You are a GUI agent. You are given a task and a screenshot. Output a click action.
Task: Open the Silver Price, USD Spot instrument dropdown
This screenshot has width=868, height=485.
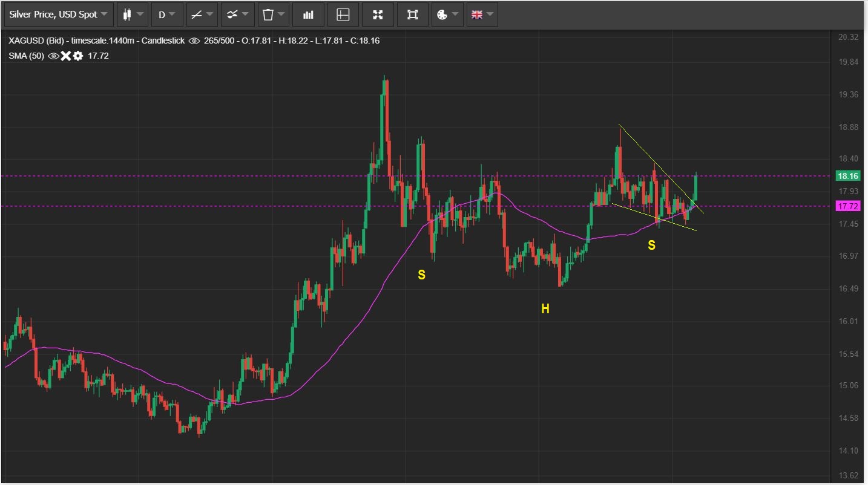click(x=59, y=15)
